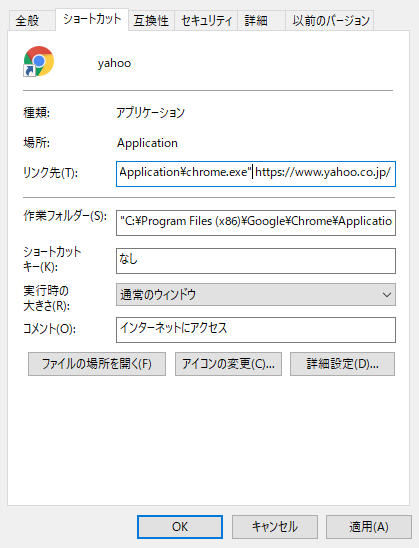
Task: Open the 互換性 tab
Action: 151,21
